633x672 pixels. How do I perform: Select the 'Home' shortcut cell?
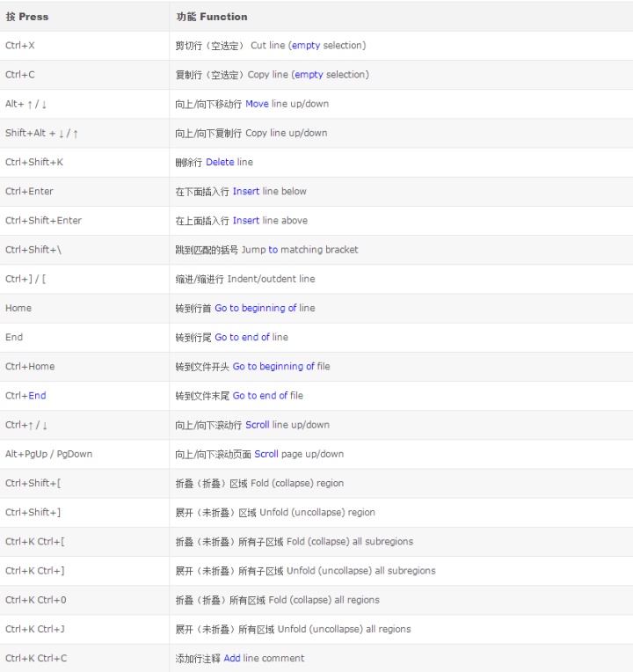84,308
